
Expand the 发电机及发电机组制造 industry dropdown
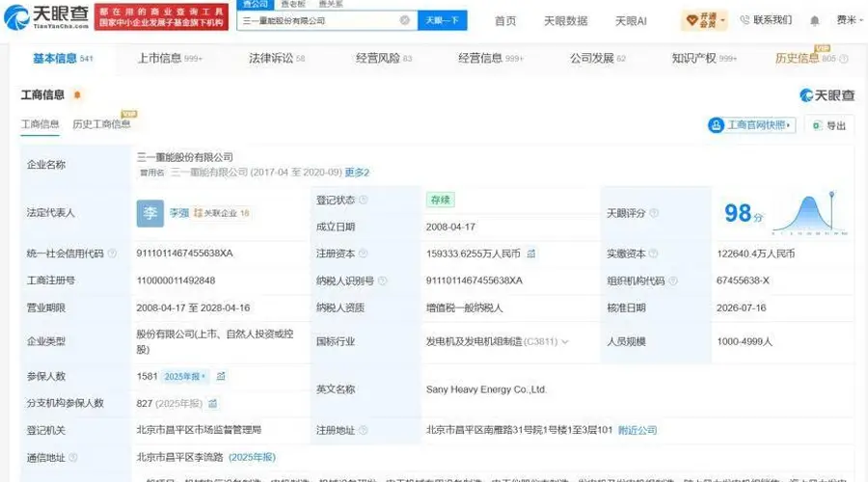point(564,342)
